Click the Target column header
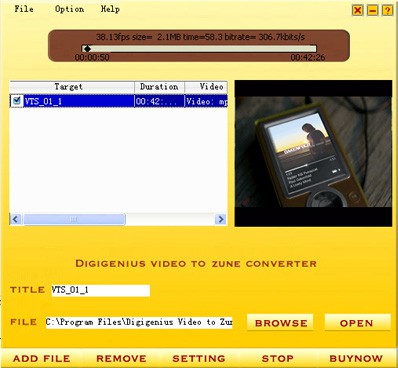 click(72, 87)
